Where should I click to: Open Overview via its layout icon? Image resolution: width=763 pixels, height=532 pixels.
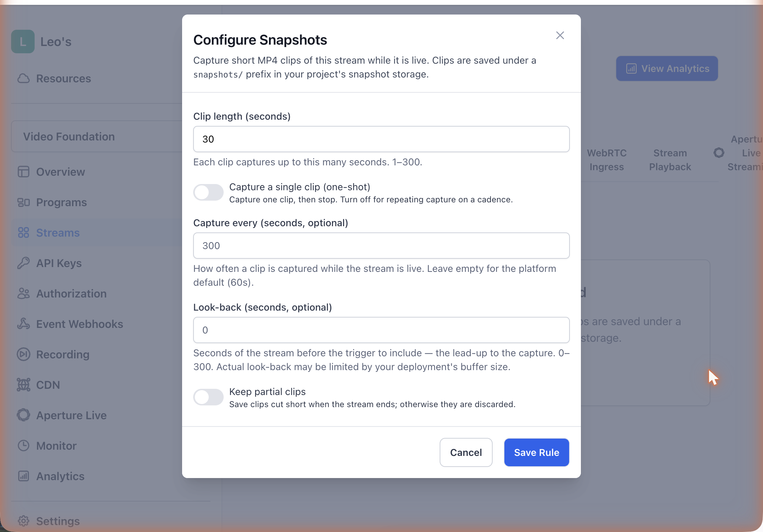tap(24, 172)
